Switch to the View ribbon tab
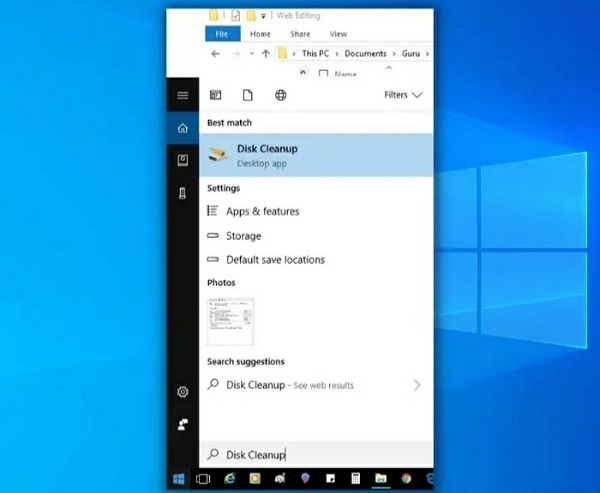600x493 pixels. point(338,34)
